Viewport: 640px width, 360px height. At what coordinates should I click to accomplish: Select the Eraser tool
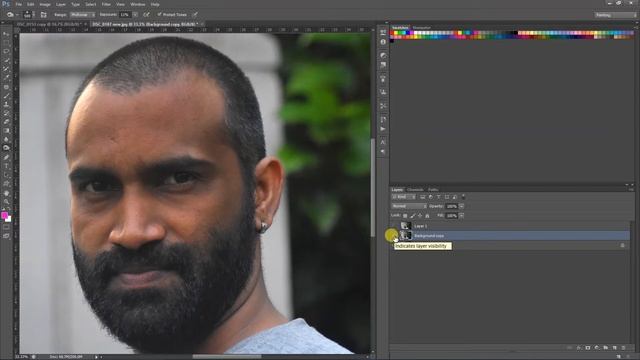[x=6, y=122]
